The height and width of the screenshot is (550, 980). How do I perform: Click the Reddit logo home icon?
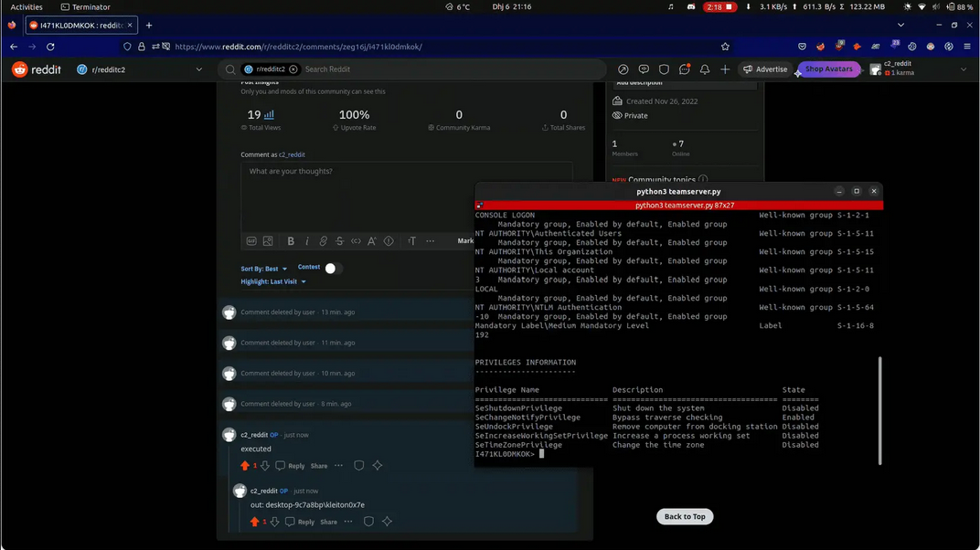coord(20,69)
